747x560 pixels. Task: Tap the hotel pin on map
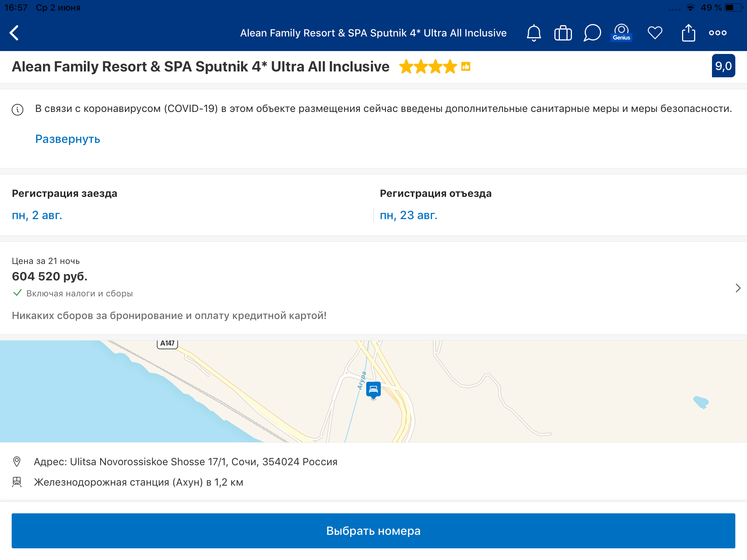[x=373, y=390]
